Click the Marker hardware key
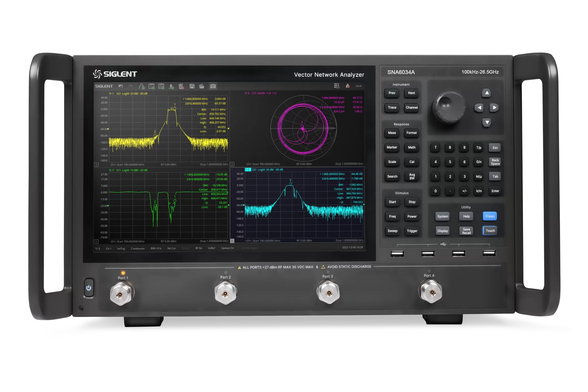The height and width of the screenshot is (392, 588). click(x=392, y=147)
